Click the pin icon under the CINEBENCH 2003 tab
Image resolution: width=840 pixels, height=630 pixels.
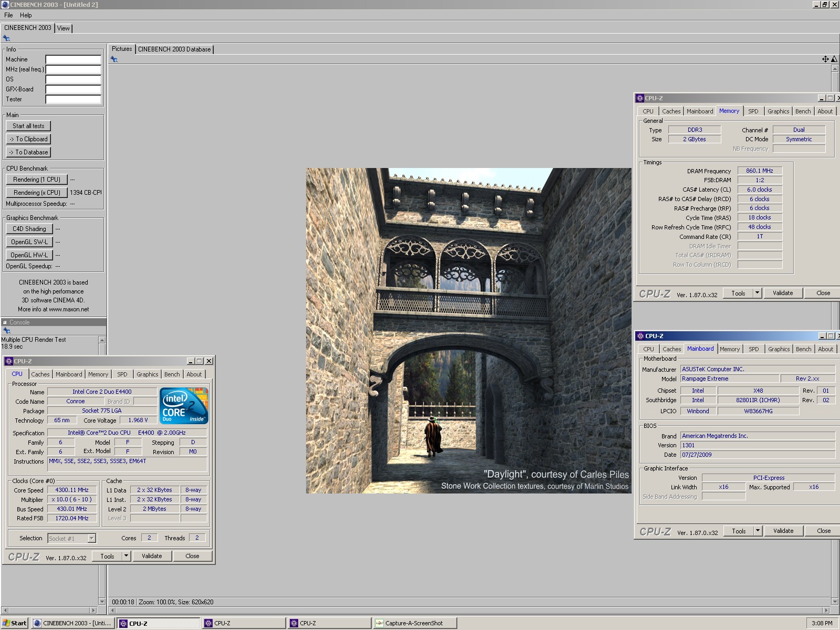[x=6, y=38]
